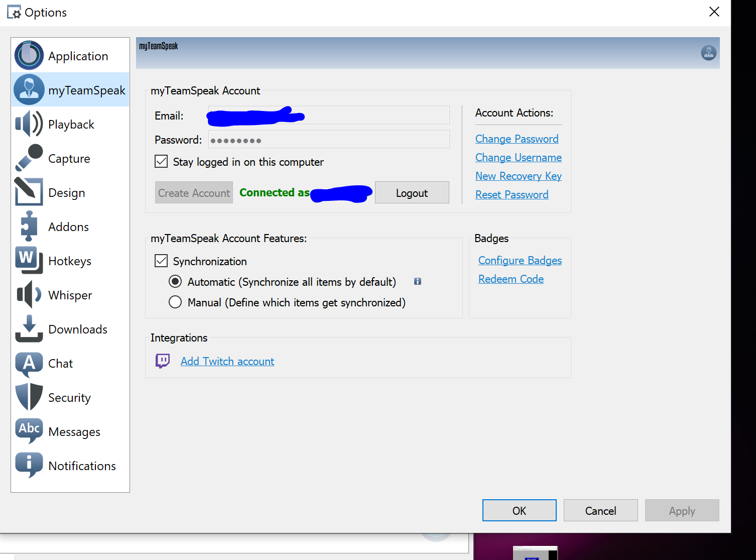The width and height of the screenshot is (756, 560).
Task: Switch to Hotkeys category label
Action: [x=70, y=261]
